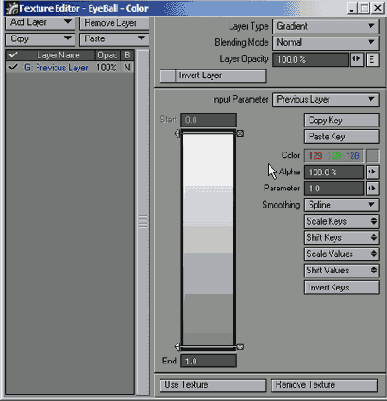This screenshot has width=387, height=401.
Task: Open the Blending Mode Normal dropdown
Action: pyautogui.click(x=326, y=43)
